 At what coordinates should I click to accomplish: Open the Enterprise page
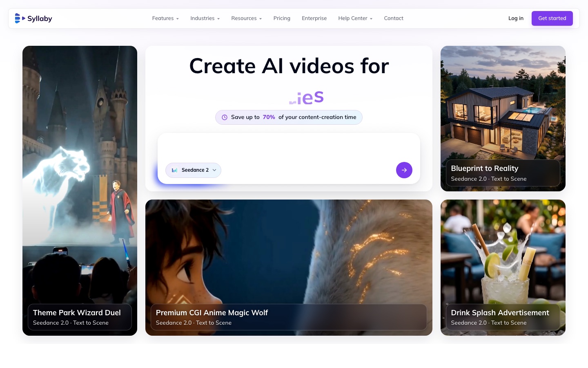click(314, 18)
